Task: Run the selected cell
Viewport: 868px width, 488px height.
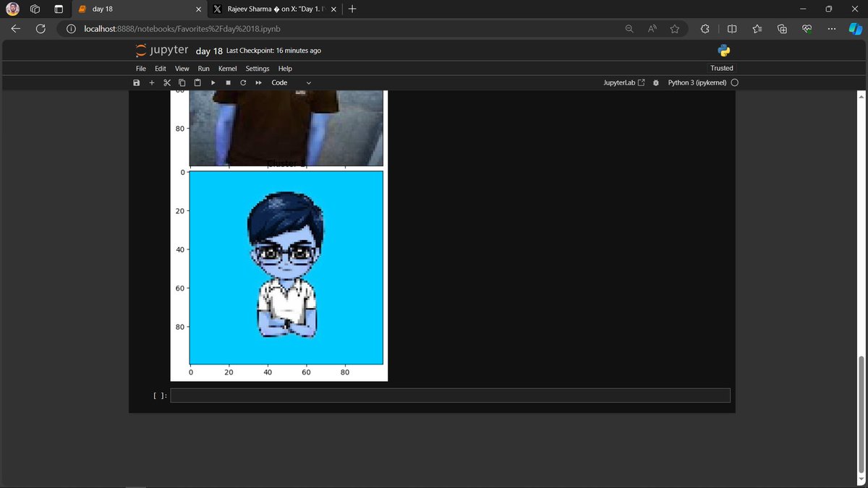Action: coord(213,83)
